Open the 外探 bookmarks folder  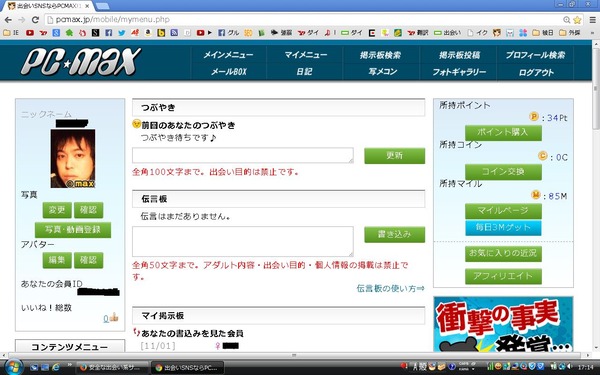point(570,33)
